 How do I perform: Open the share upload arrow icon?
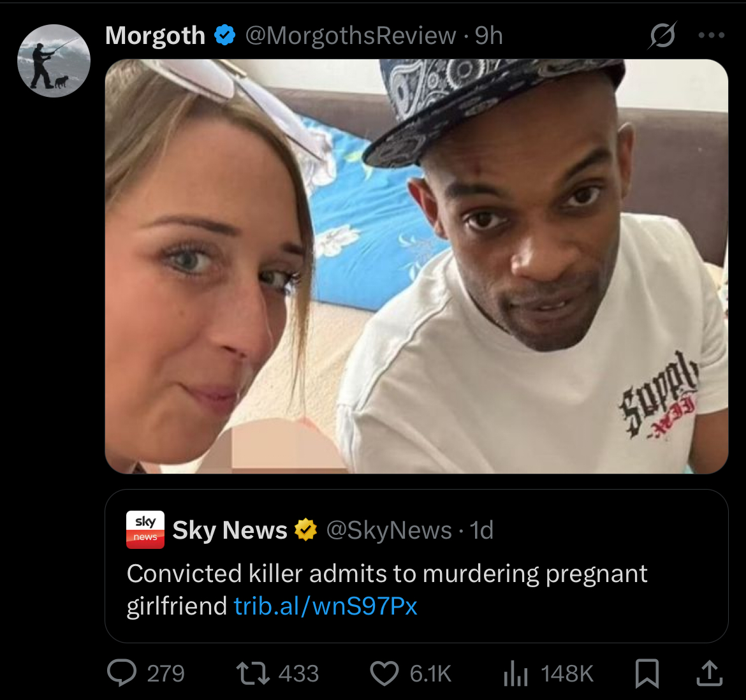[x=710, y=673]
